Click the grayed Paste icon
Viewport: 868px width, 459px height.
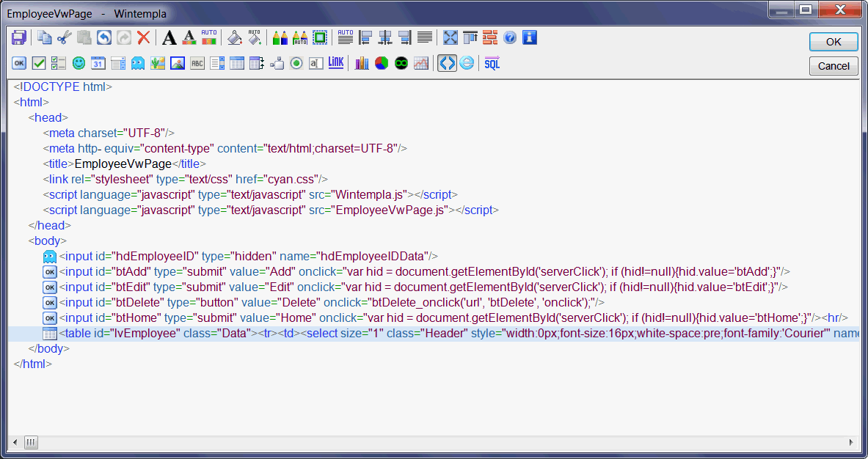click(x=84, y=37)
